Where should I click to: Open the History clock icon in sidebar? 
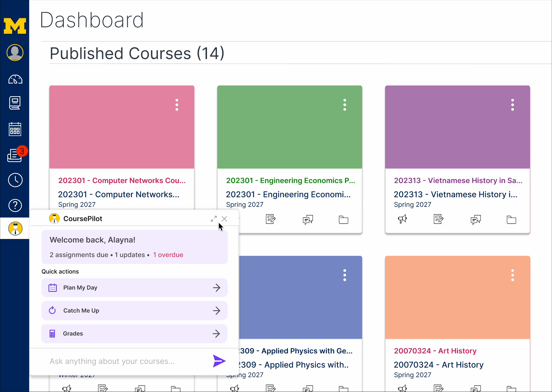tap(15, 180)
